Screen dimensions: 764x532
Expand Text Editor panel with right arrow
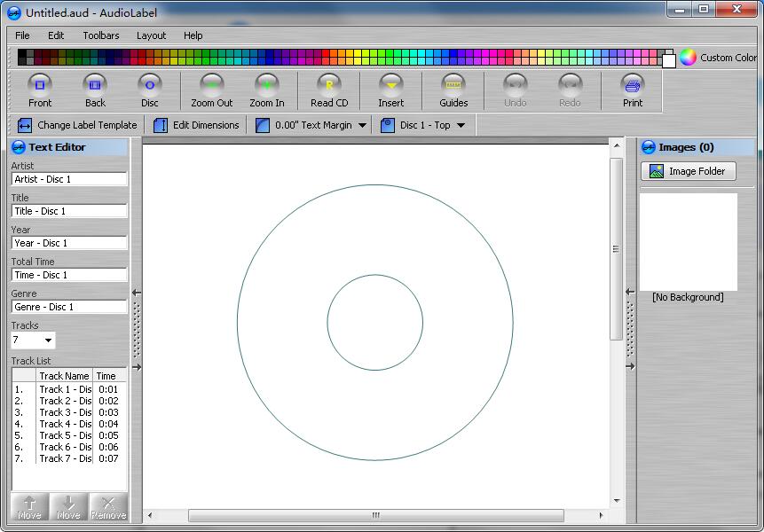click(x=137, y=367)
